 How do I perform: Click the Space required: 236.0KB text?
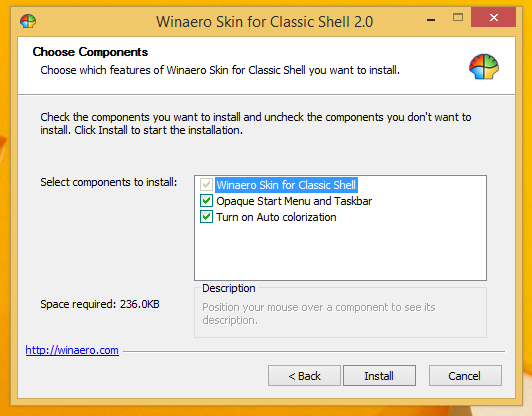point(100,304)
